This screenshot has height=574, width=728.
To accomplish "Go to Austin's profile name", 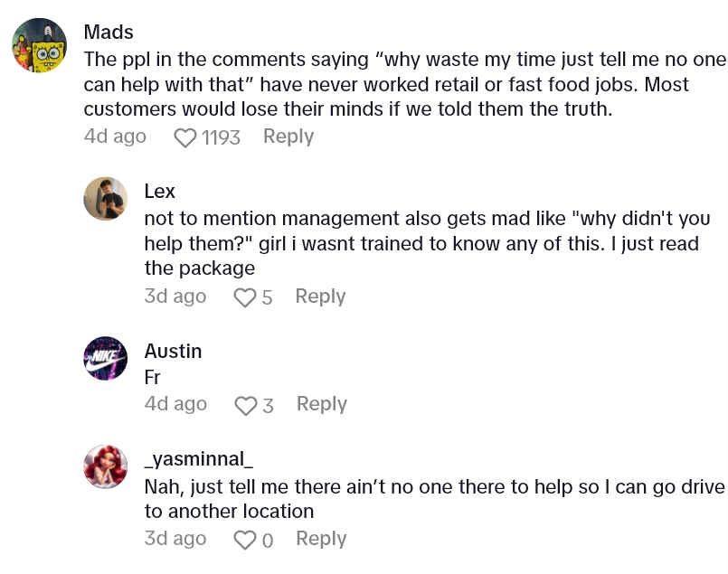I will 173,351.
